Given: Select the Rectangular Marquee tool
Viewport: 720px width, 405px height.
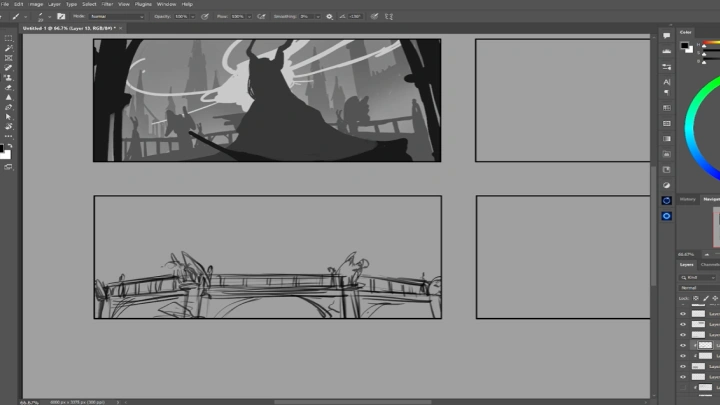Looking at the screenshot, I should point(8,38).
